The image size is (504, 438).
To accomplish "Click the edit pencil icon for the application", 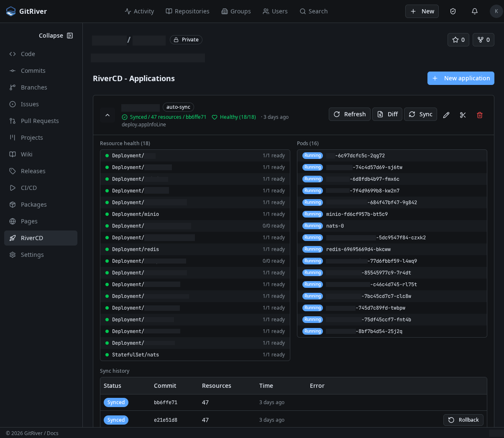I will click(446, 115).
